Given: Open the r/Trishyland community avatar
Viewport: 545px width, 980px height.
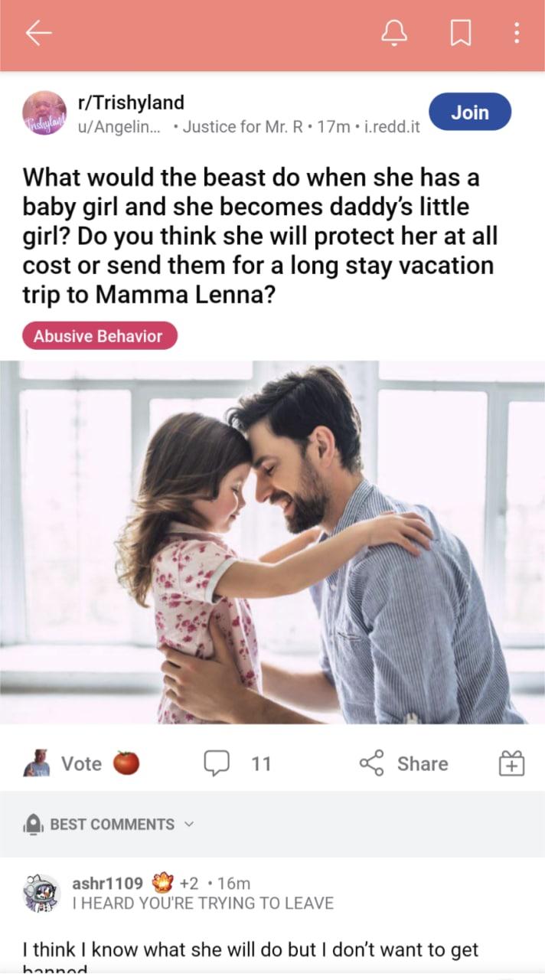Looking at the screenshot, I should pyautogui.click(x=44, y=113).
